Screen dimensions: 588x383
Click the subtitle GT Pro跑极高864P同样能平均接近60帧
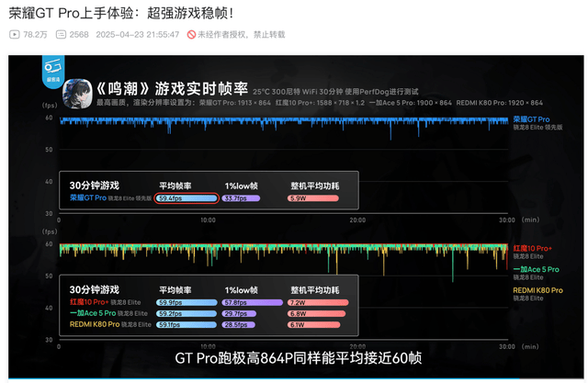coord(299,358)
